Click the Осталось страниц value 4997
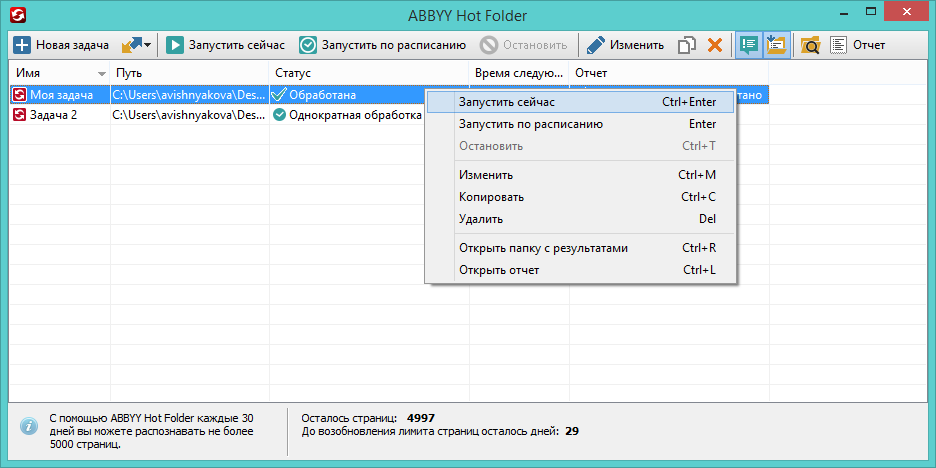936x468 pixels. pyautogui.click(x=423, y=418)
